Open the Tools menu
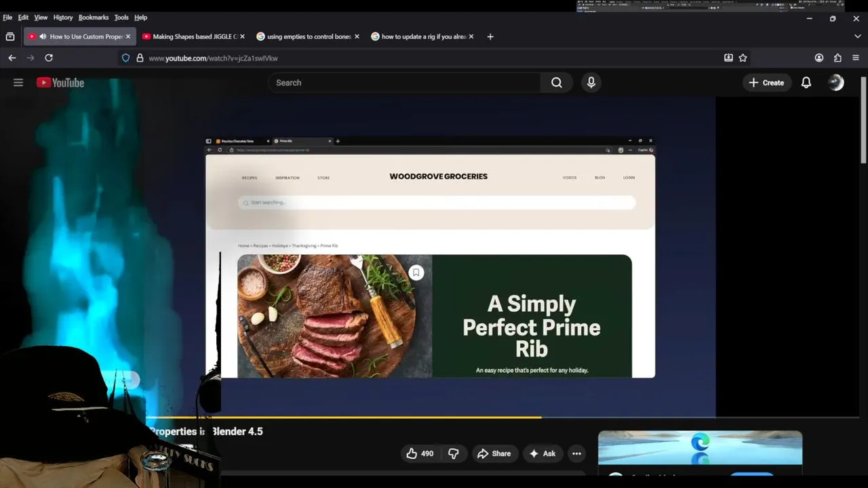 coord(121,17)
